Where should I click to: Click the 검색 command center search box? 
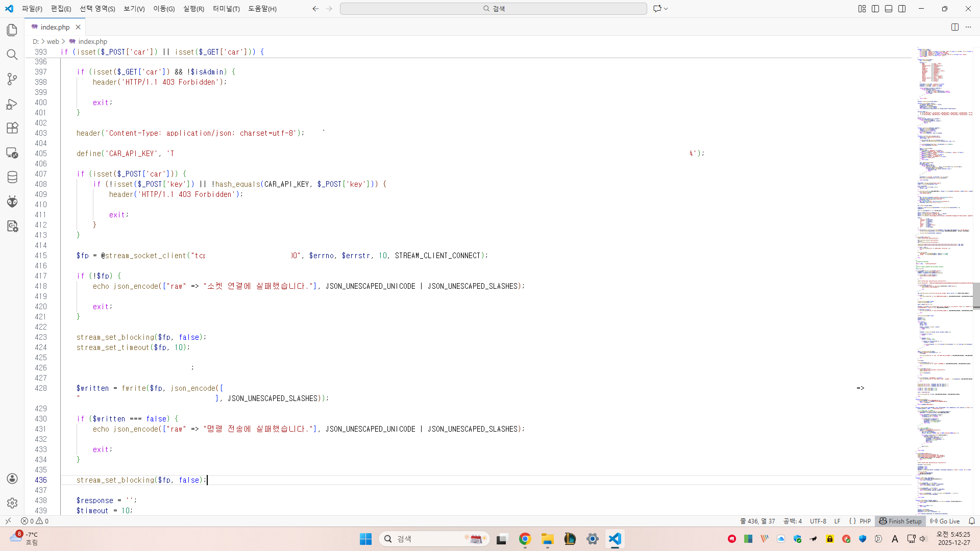[x=493, y=9]
